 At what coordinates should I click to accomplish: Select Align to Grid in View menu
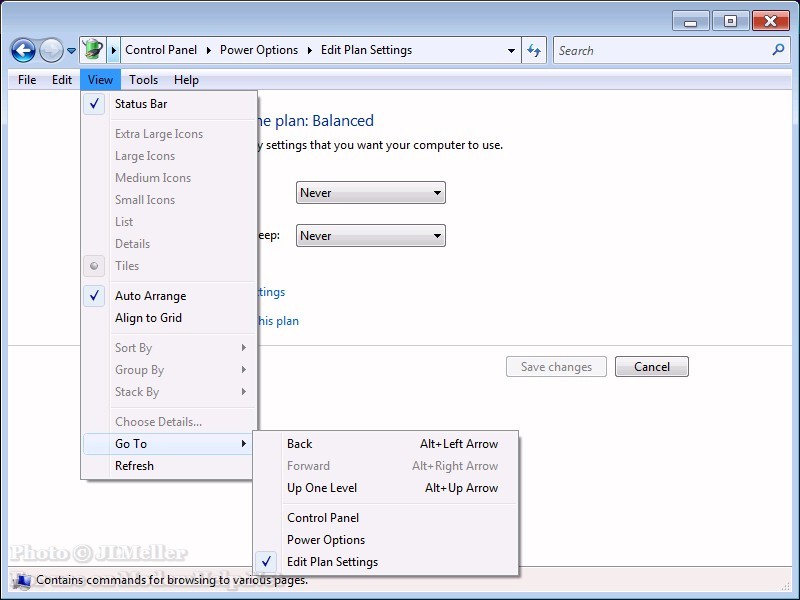pyautogui.click(x=148, y=318)
